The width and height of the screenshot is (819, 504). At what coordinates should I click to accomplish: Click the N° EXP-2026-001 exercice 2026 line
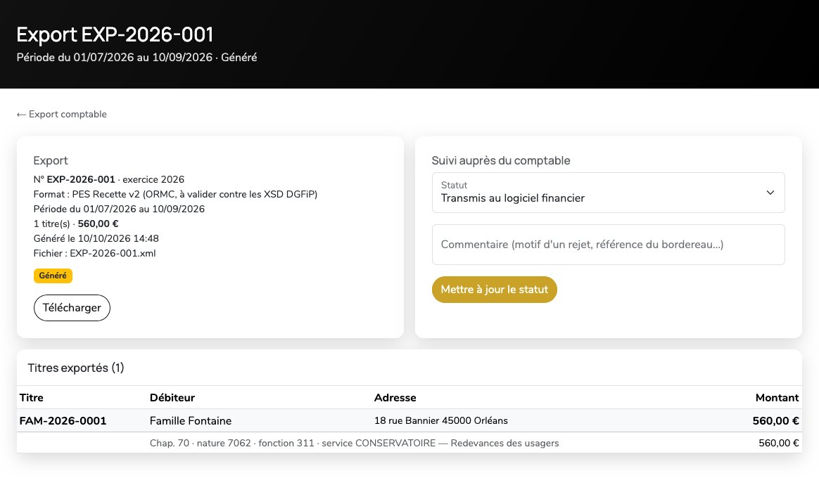108,179
